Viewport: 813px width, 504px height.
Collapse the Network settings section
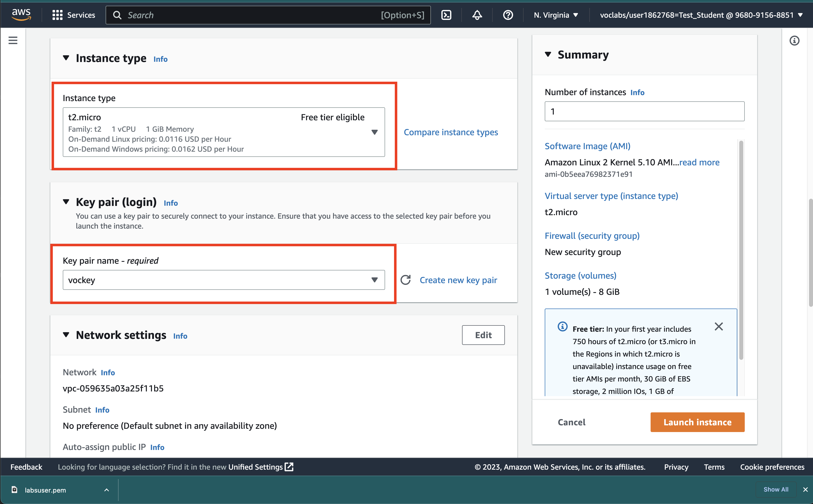tap(66, 335)
